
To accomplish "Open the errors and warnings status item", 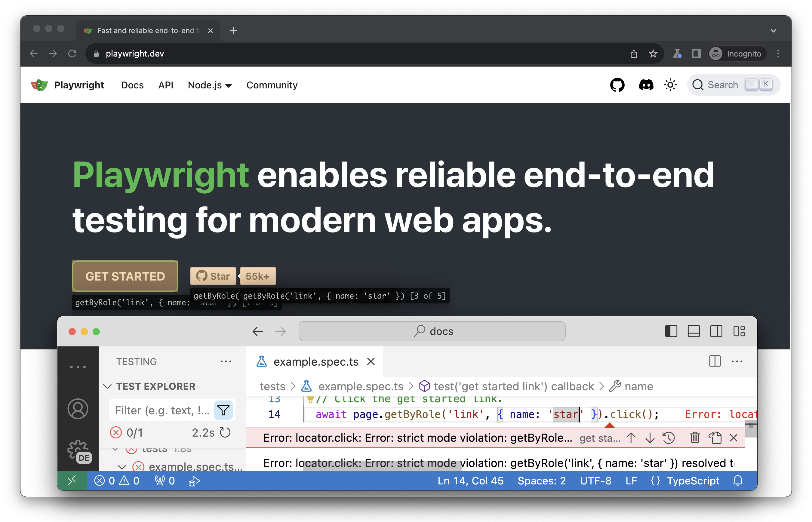I will coord(116,480).
